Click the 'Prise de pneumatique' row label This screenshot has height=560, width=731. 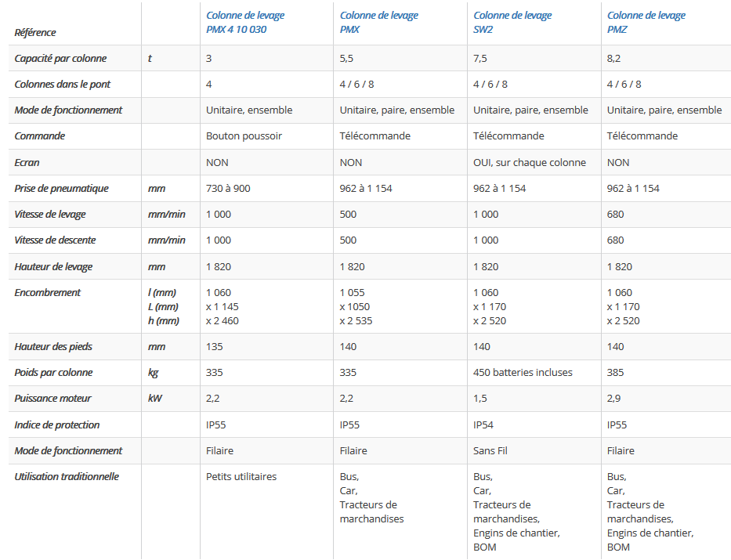61,188
